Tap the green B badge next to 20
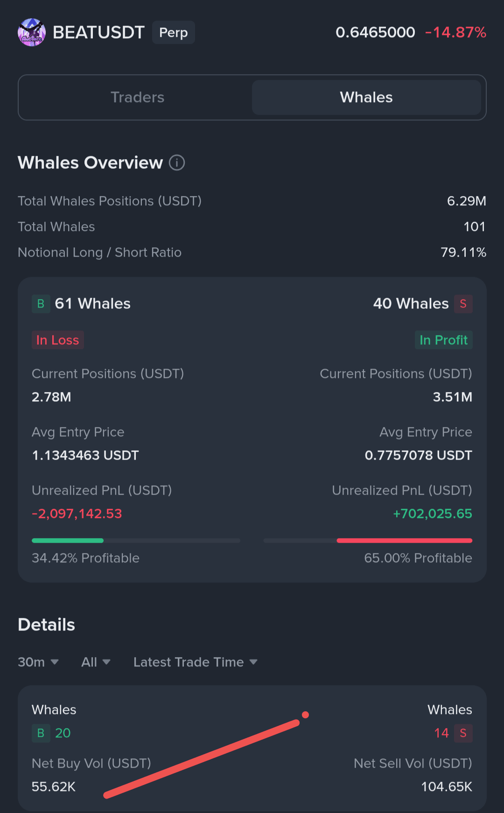Viewport: 504px width, 813px height. (41, 733)
